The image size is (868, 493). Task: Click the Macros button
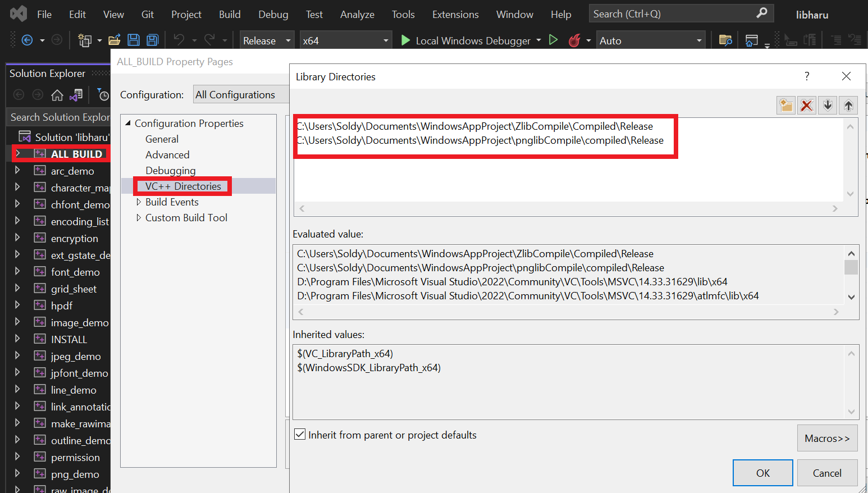[827, 438]
